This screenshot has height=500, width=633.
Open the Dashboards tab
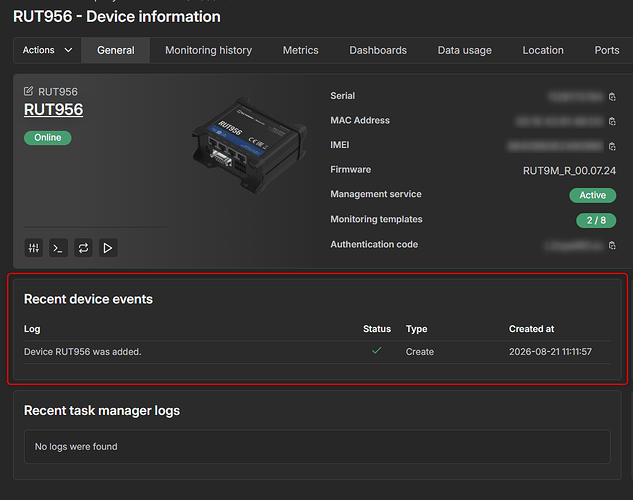(x=378, y=50)
